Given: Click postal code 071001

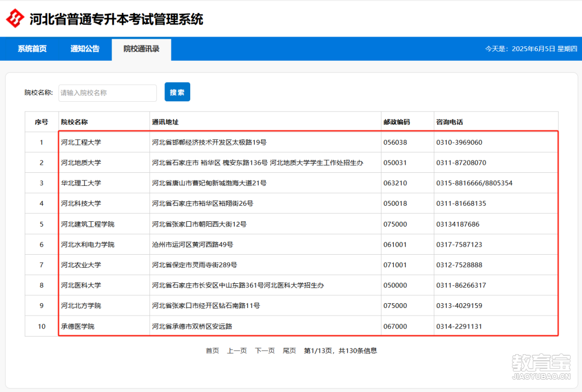Looking at the screenshot, I should (x=395, y=265).
